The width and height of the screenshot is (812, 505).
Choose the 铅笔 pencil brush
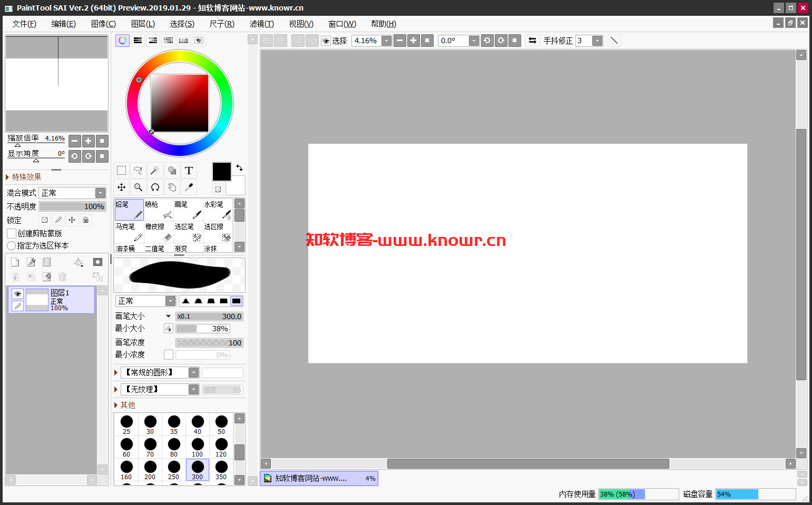pyautogui.click(x=129, y=210)
